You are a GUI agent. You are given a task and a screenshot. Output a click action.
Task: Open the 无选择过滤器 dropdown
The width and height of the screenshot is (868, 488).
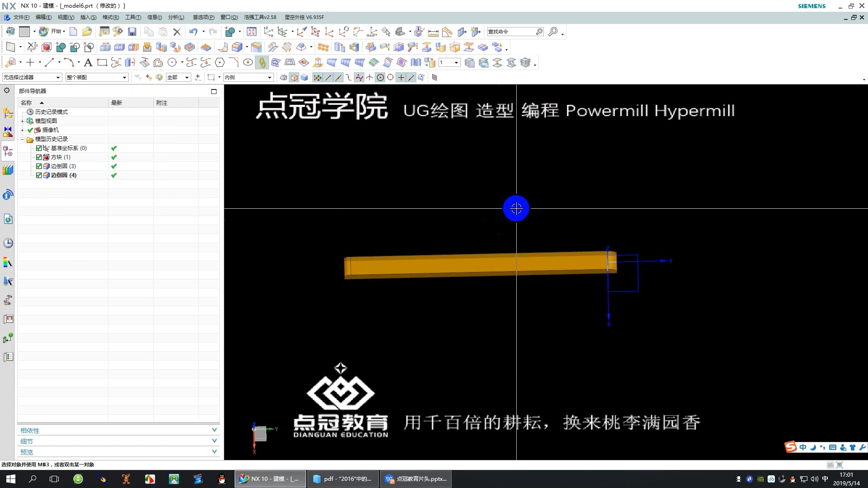(57, 77)
